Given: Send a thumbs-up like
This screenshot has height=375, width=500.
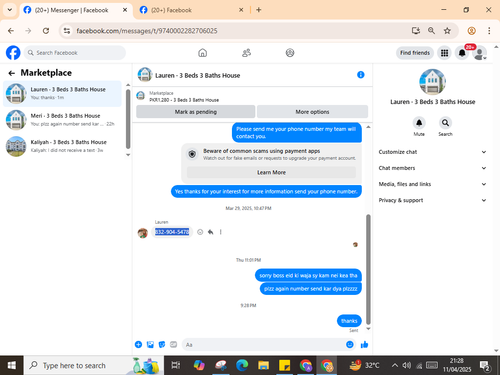Looking at the screenshot, I should pyautogui.click(x=364, y=344).
